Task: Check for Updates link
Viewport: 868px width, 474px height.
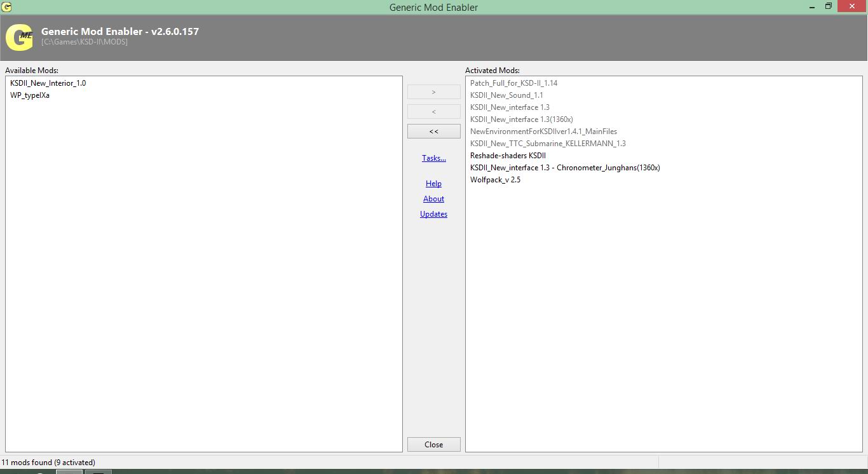Action: pos(433,214)
